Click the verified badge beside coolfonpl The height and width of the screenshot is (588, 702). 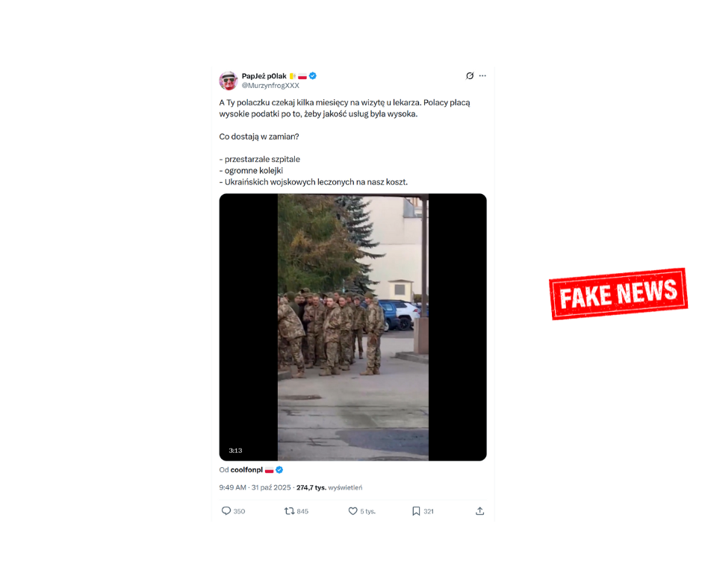pyautogui.click(x=279, y=470)
